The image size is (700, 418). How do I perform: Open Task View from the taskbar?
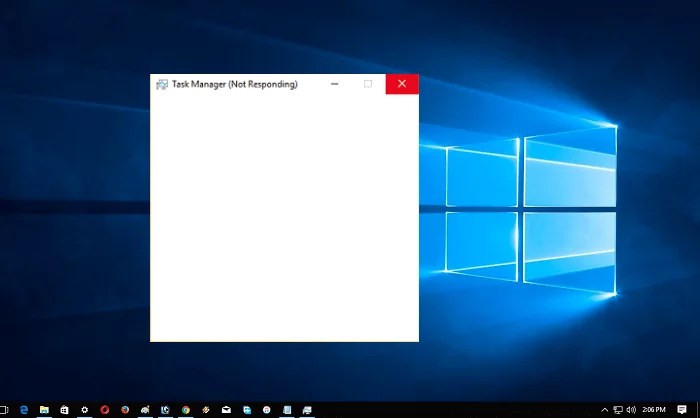click(4, 410)
